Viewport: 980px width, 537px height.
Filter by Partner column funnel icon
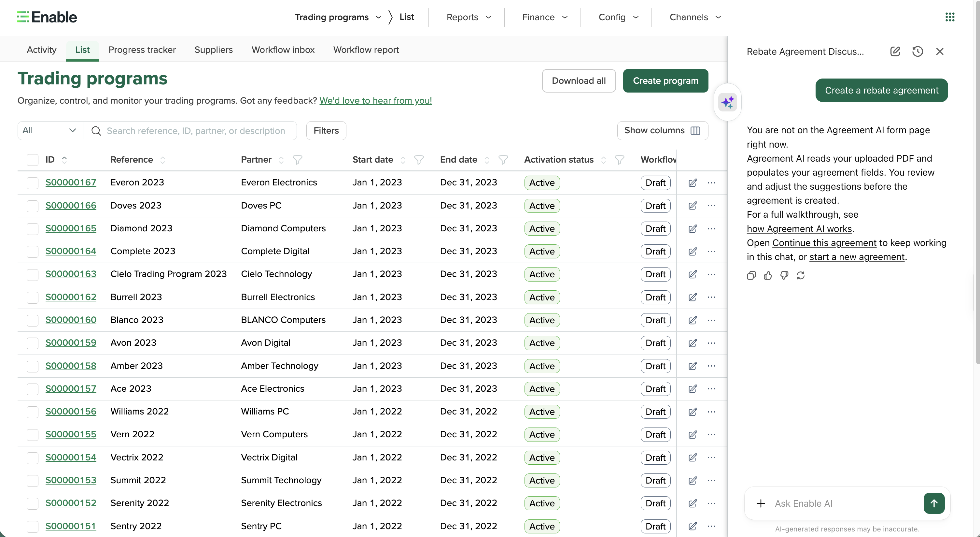click(298, 160)
